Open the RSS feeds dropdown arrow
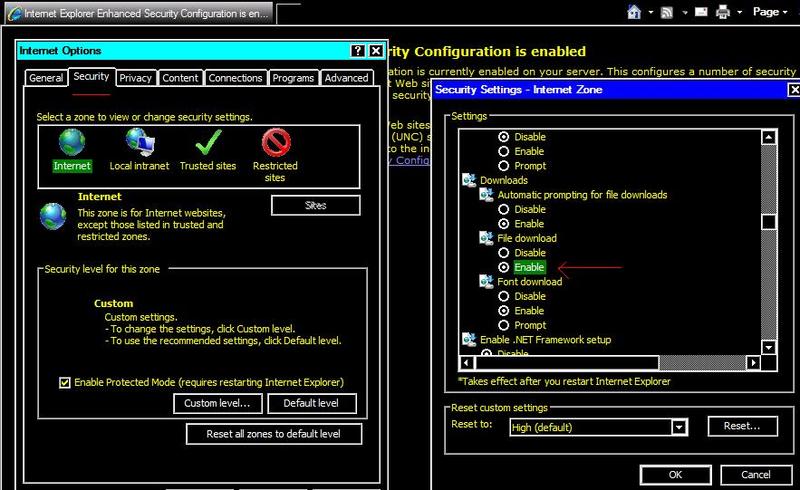 [685, 12]
